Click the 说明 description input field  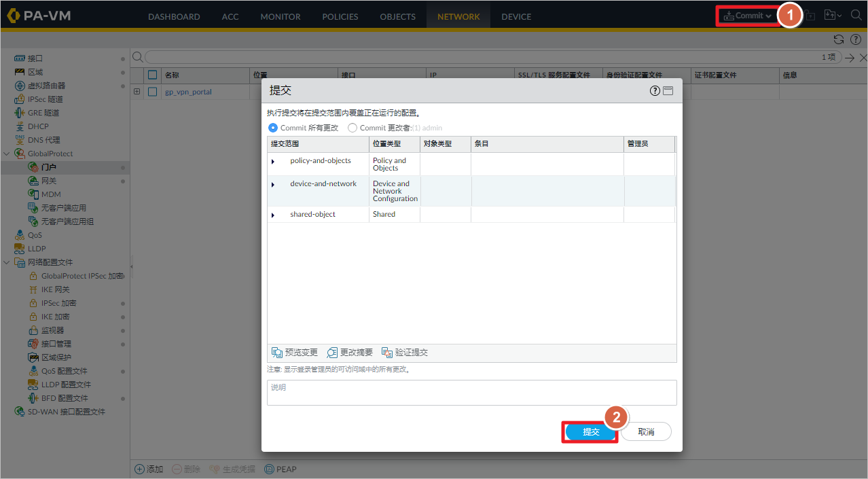472,393
